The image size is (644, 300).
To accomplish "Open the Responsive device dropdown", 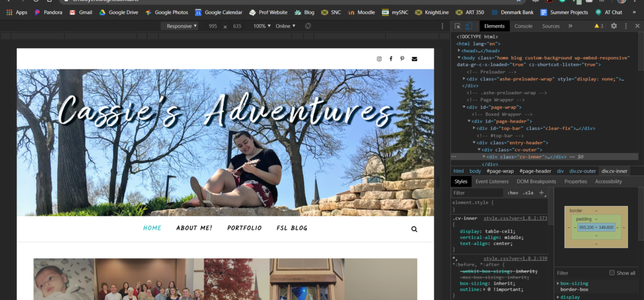I will 182,26.
